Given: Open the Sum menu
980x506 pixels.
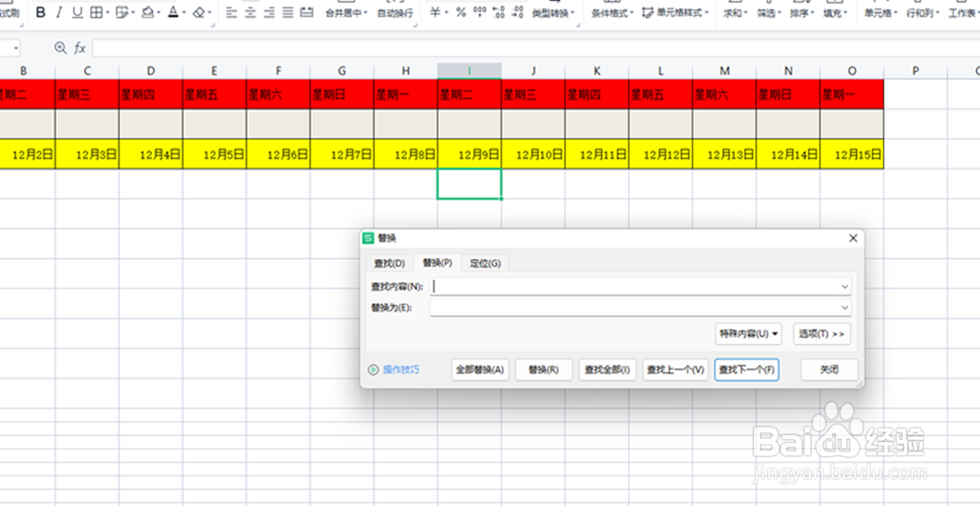Looking at the screenshot, I should [x=735, y=13].
